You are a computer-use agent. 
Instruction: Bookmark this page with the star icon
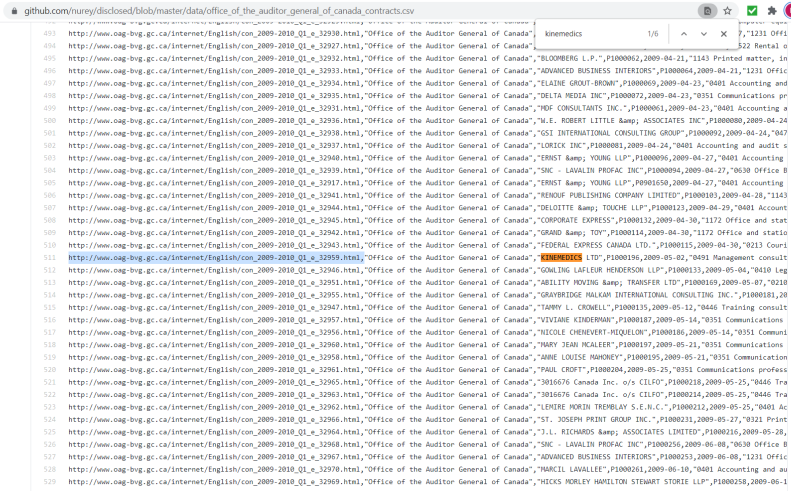pyautogui.click(x=727, y=11)
